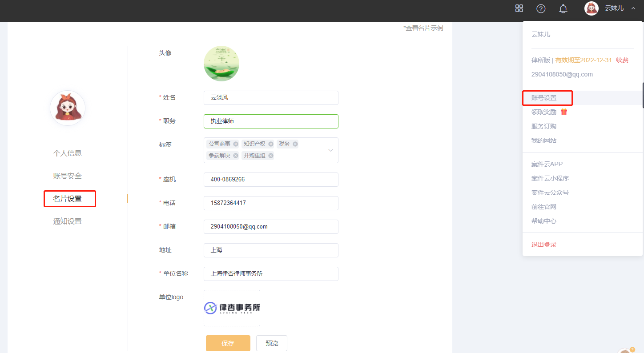
Task: Click the 保存 button
Action: [228, 343]
